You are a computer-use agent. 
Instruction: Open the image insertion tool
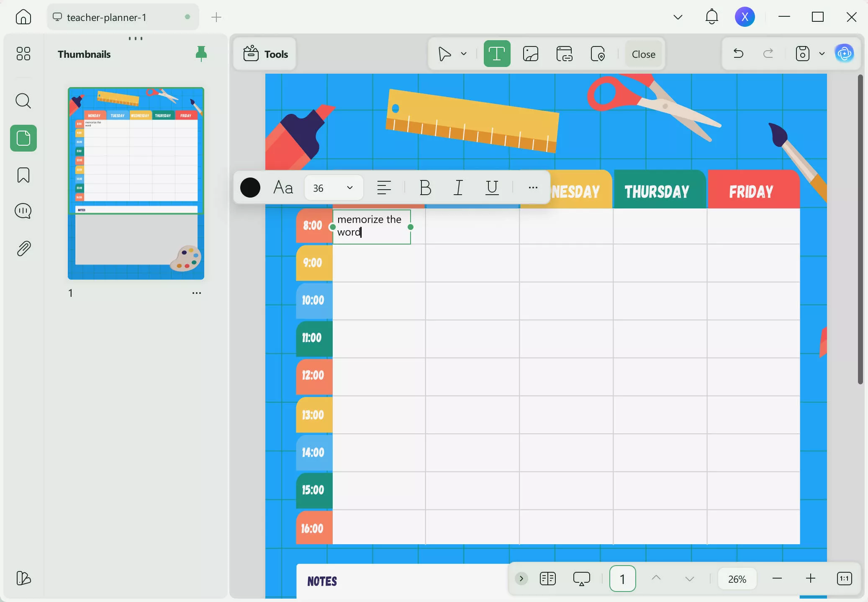(x=530, y=54)
